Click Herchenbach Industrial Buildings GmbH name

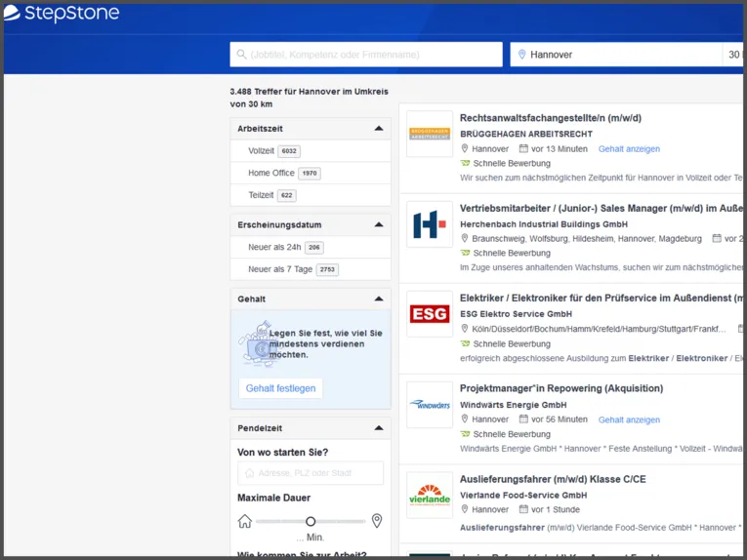point(544,224)
